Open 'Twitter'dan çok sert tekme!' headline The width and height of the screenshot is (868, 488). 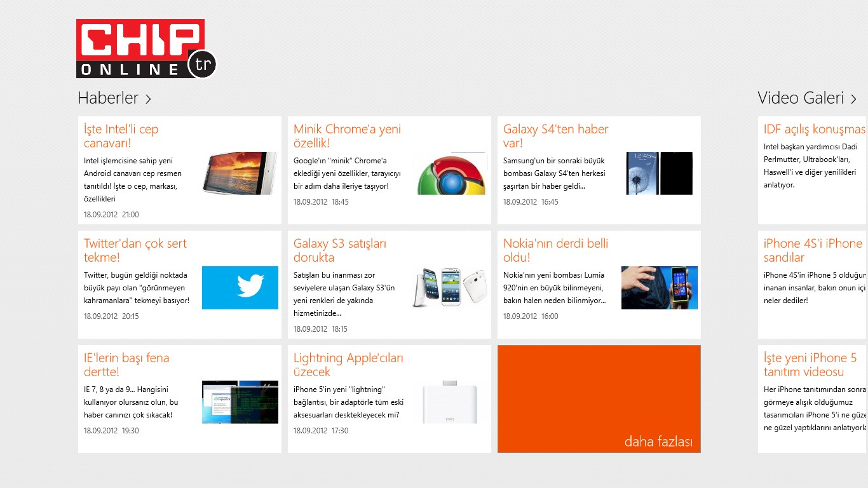(x=135, y=250)
